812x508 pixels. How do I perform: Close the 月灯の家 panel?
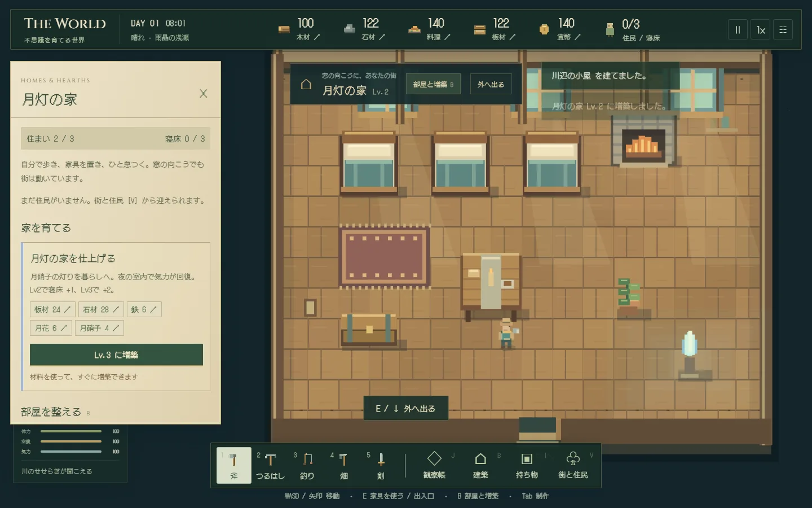click(x=204, y=94)
